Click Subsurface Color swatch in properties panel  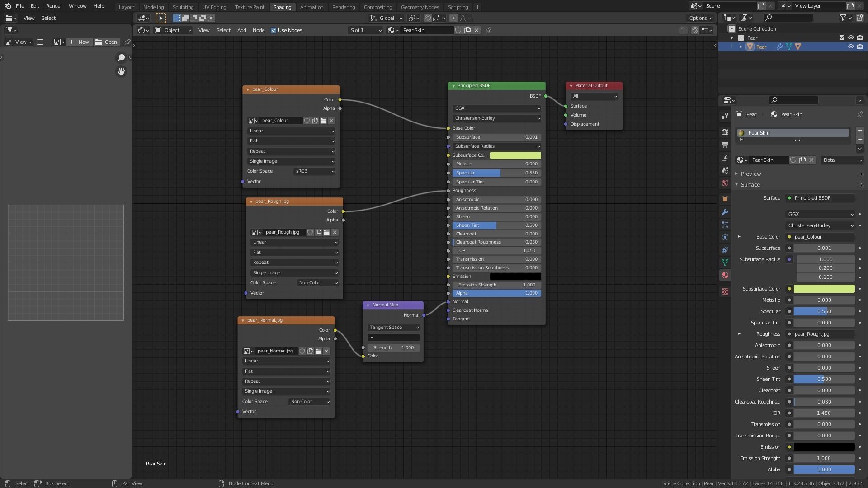pos(824,289)
